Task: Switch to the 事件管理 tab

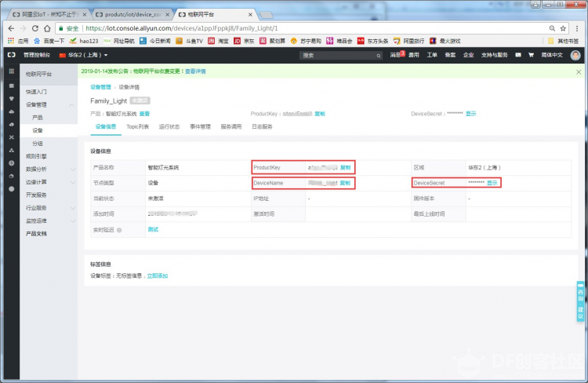Action: point(200,126)
